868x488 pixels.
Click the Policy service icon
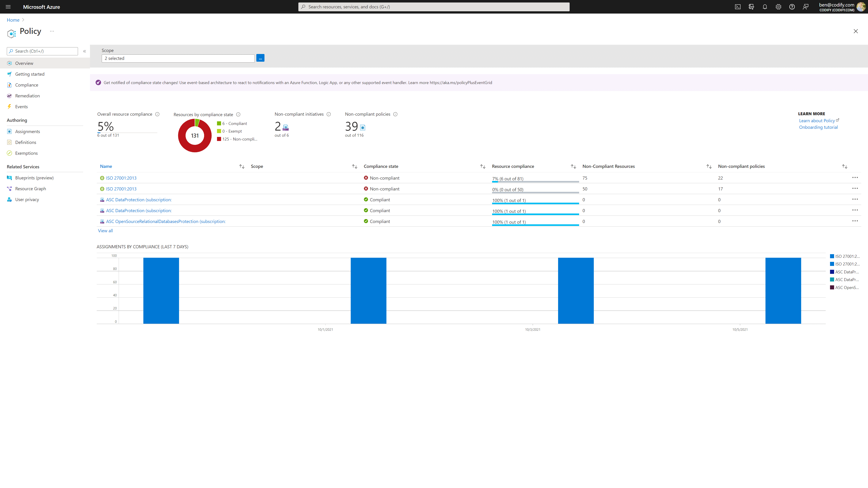(12, 33)
